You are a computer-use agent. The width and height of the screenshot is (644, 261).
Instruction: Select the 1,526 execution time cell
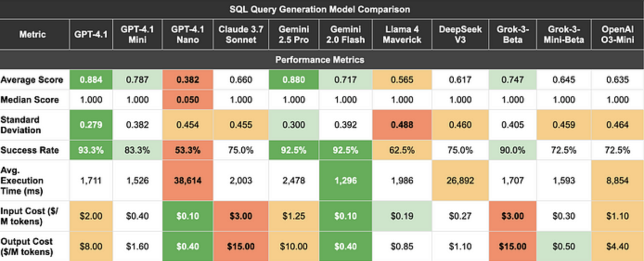pyautogui.click(x=137, y=180)
